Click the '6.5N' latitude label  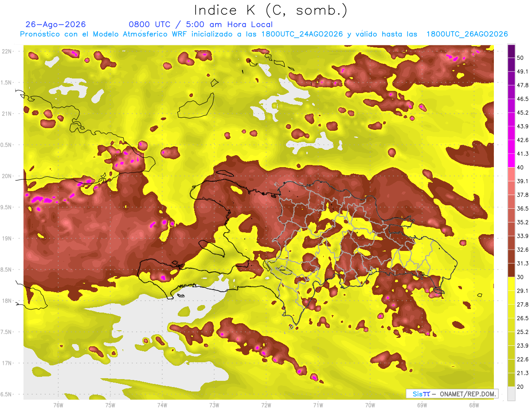(7, 394)
